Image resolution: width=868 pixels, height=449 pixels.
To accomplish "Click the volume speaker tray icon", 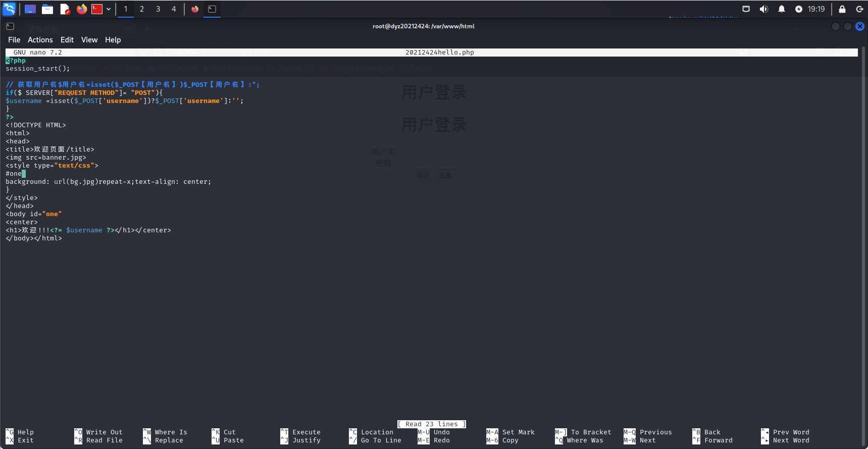I will 764,9.
